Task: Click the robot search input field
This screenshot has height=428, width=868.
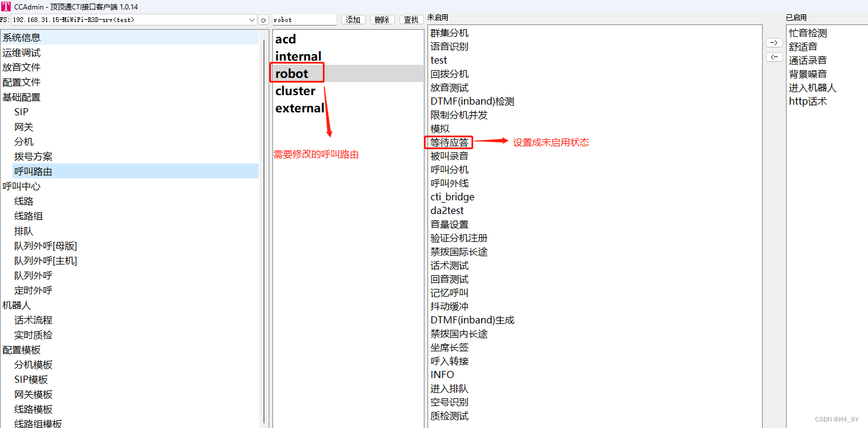Action: [304, 20]
